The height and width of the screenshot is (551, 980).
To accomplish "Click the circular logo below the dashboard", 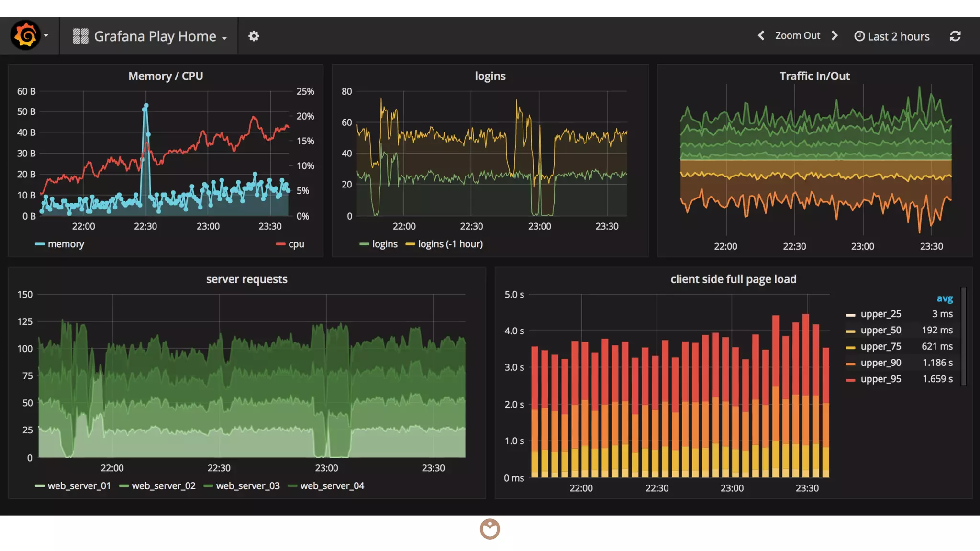I will tap(490, 529).
